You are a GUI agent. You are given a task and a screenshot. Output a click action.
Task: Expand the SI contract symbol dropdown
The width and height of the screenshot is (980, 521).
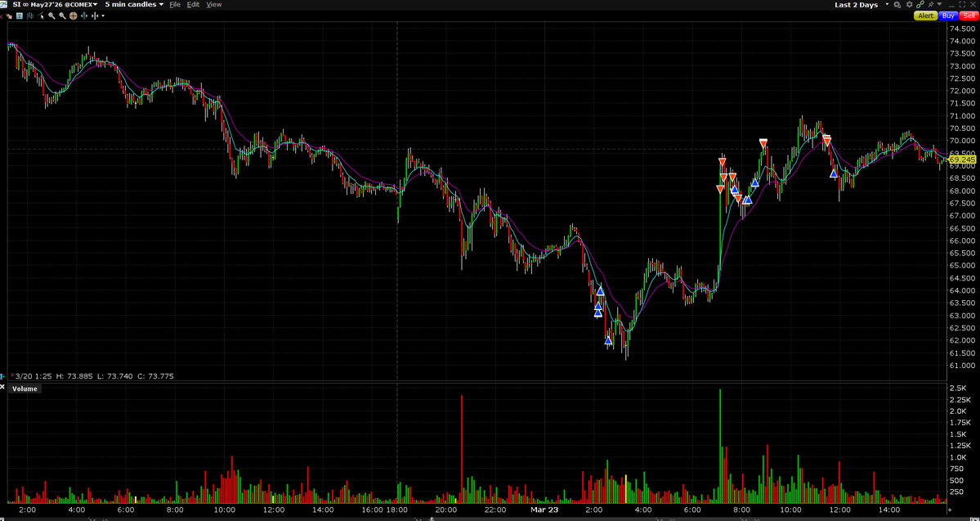point(95,4)
